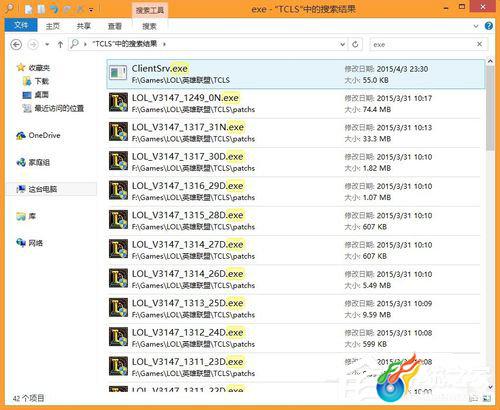Select file name LOL_V3147_1317_31N.exe
This screenshot has width=500, height=410.
[x=188, y=127]
